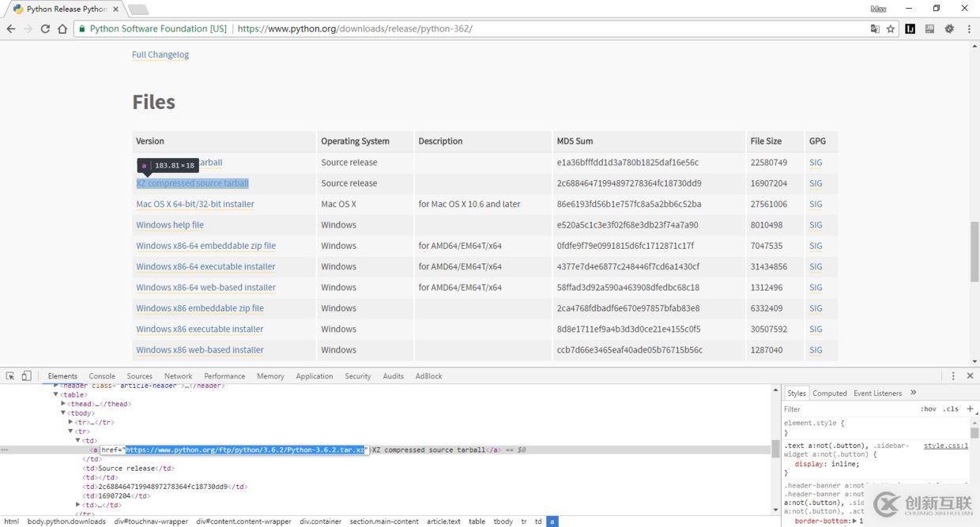Switch to the Elements tab
The height and width of the screenshot is (527, 980).
[62, 376]
